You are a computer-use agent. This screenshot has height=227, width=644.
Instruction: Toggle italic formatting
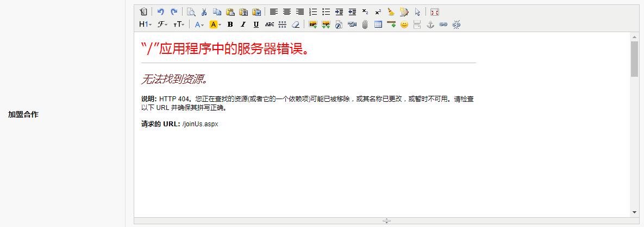pos(243,24)
